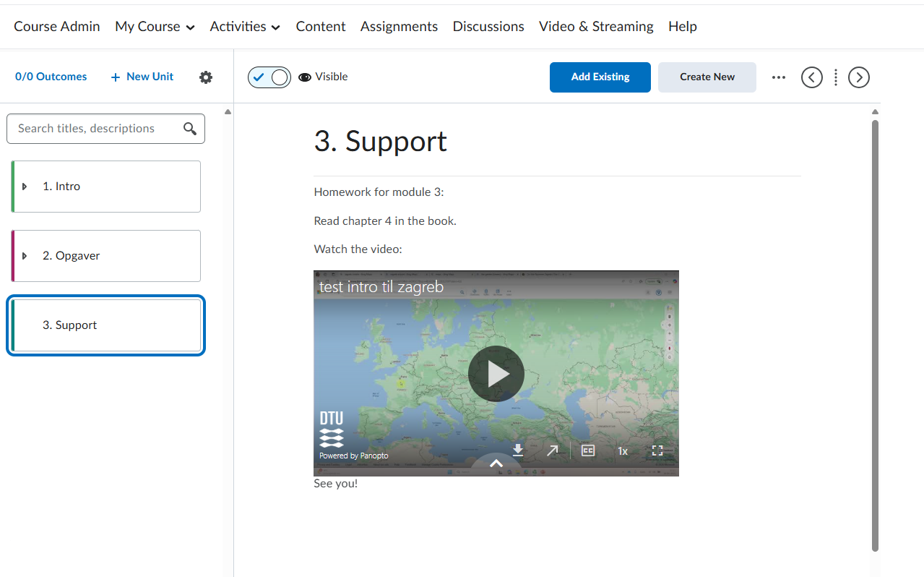
Task: Download the Panopto video
Action: pyautogui.click(x=517, y=450)
